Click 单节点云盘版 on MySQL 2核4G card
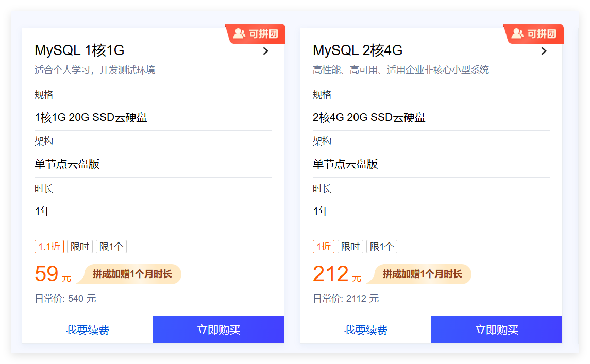This screenshot has width=590, height=364. point(345,164)
